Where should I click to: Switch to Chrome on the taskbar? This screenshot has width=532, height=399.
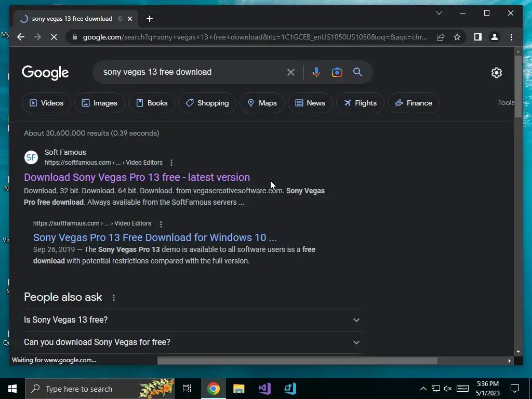tap(214, 389)
